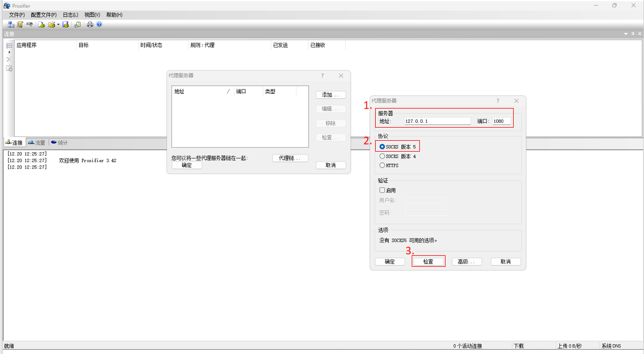Click the bottom icon in connections sidebar
This screenshot has width=644, height=354.
pos(9,68)
